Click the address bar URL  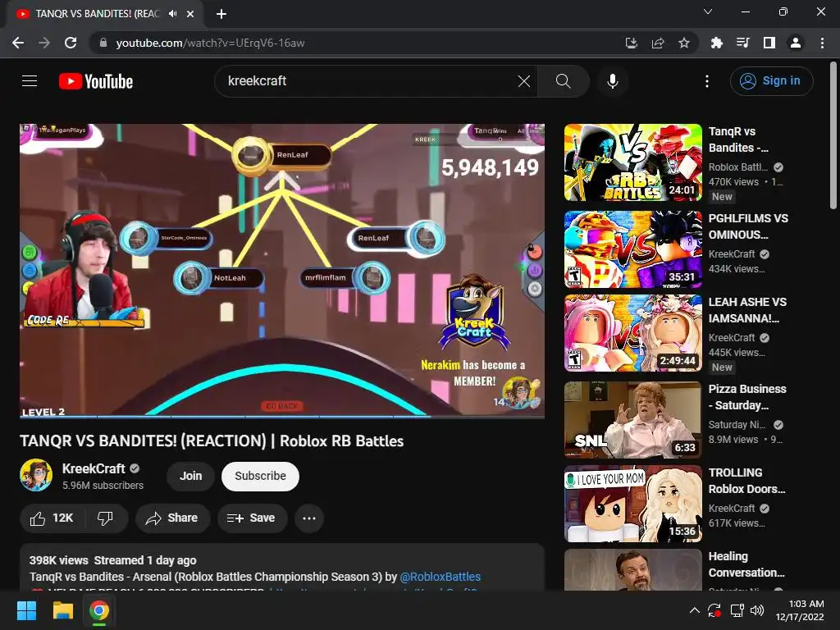(x=210, y=43)
